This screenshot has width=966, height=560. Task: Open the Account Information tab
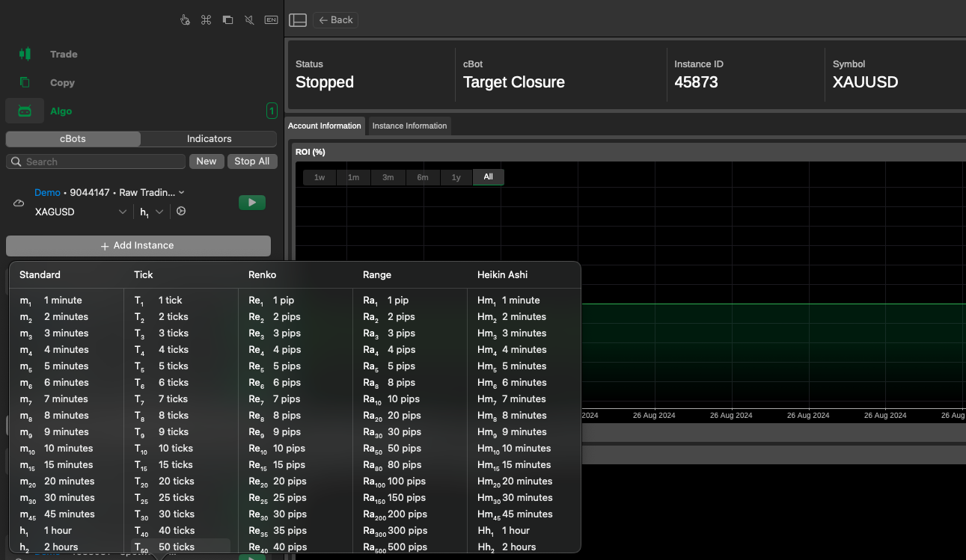(325, 126)
